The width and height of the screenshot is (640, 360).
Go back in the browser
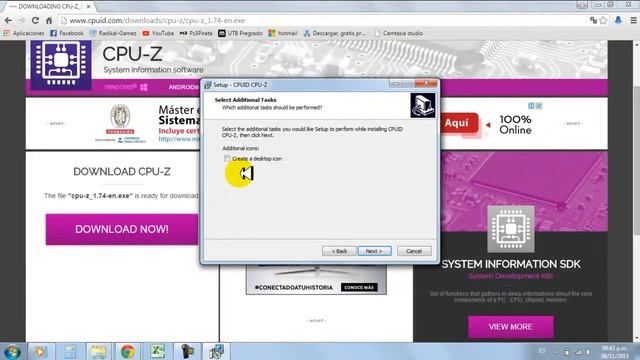click(8, 20)
